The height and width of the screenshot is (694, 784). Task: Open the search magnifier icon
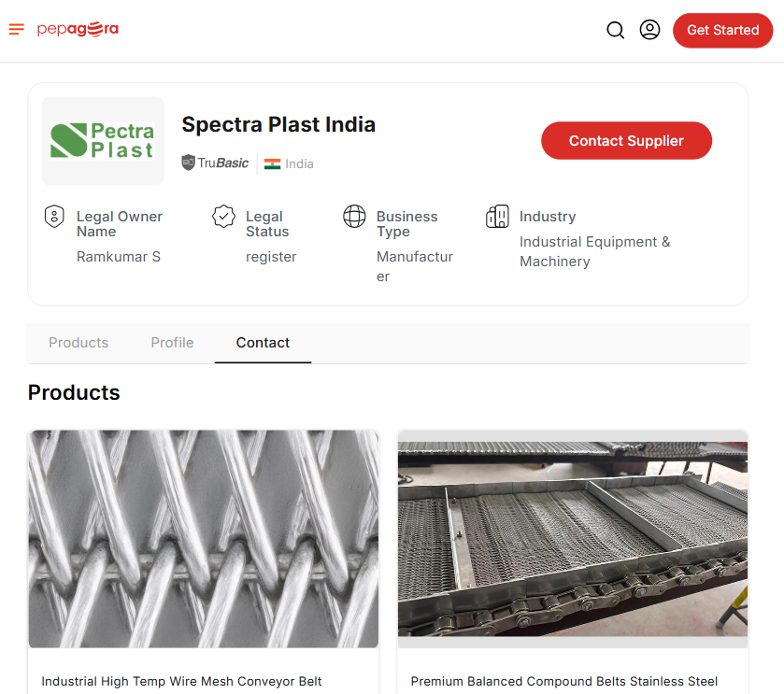[616, 30]
